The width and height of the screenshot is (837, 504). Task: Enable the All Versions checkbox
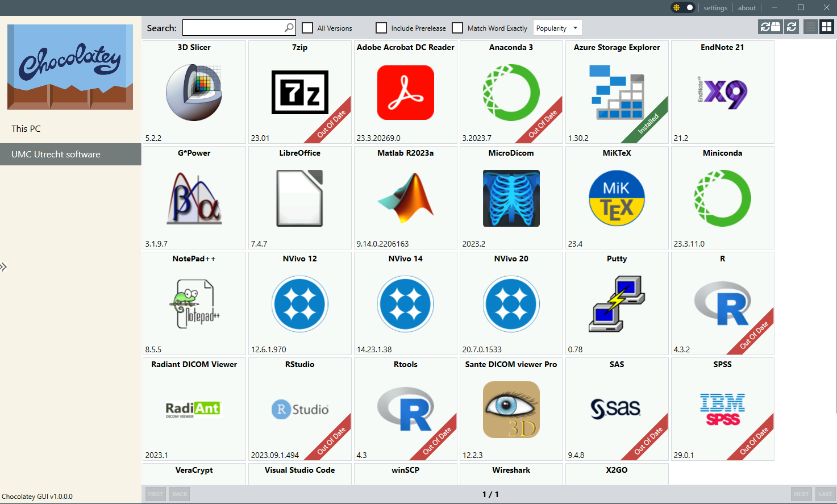[x=307, y=28]
